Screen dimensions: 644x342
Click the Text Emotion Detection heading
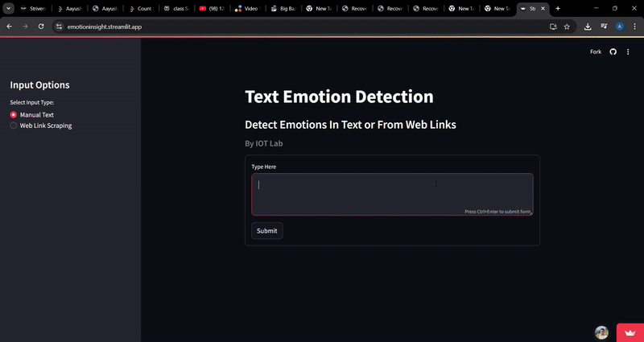[x=339, y=97]
